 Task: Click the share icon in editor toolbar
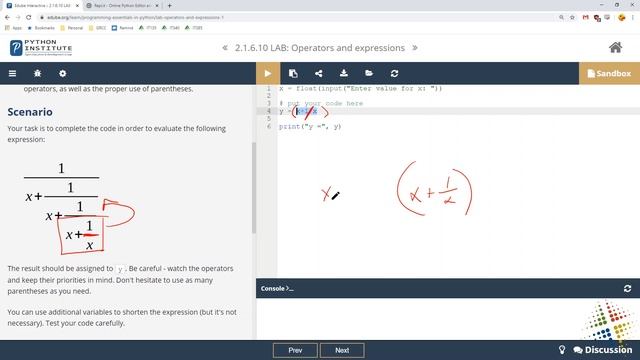pyautogui.click(x=318, y=73)
